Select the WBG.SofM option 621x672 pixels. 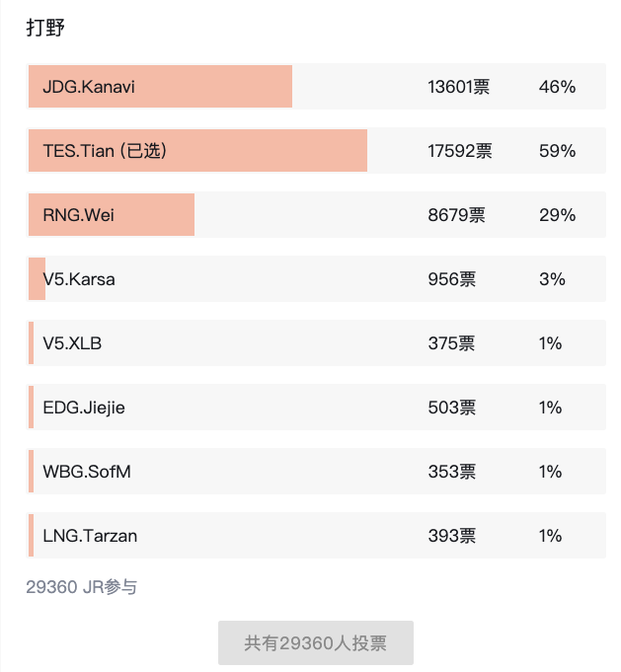pos(87,472)
